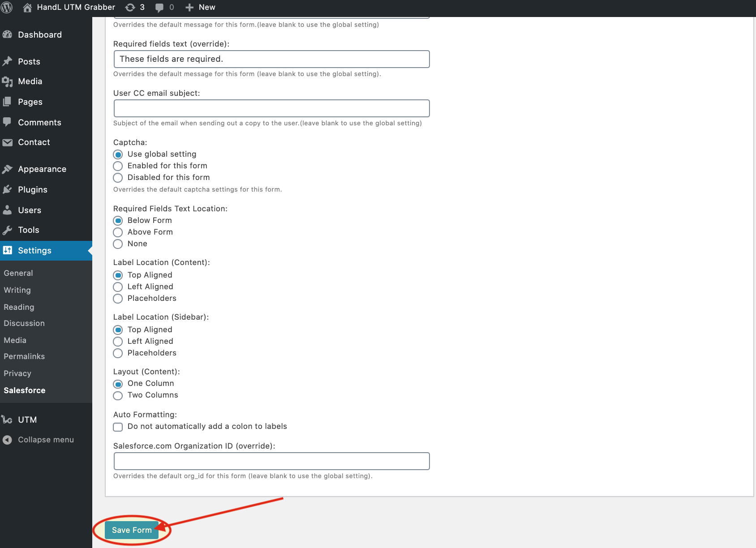Screen dimensions: 756x548
Task: Expand the Settings menu section
Action: [x=34, y=251]
